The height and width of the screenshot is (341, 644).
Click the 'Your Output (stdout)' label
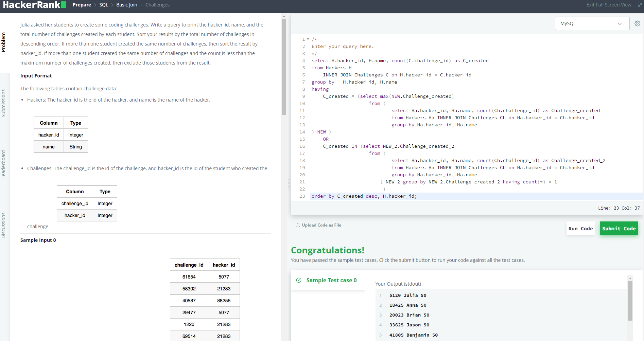point(398,284)
